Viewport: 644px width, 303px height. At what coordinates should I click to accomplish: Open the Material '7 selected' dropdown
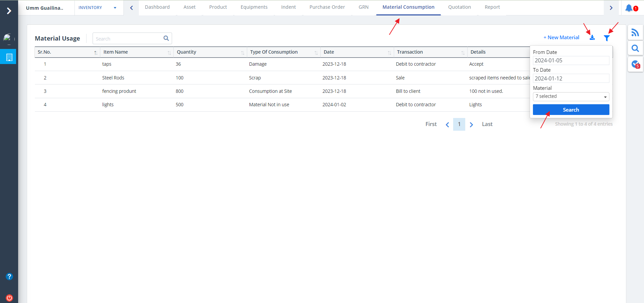571,97
